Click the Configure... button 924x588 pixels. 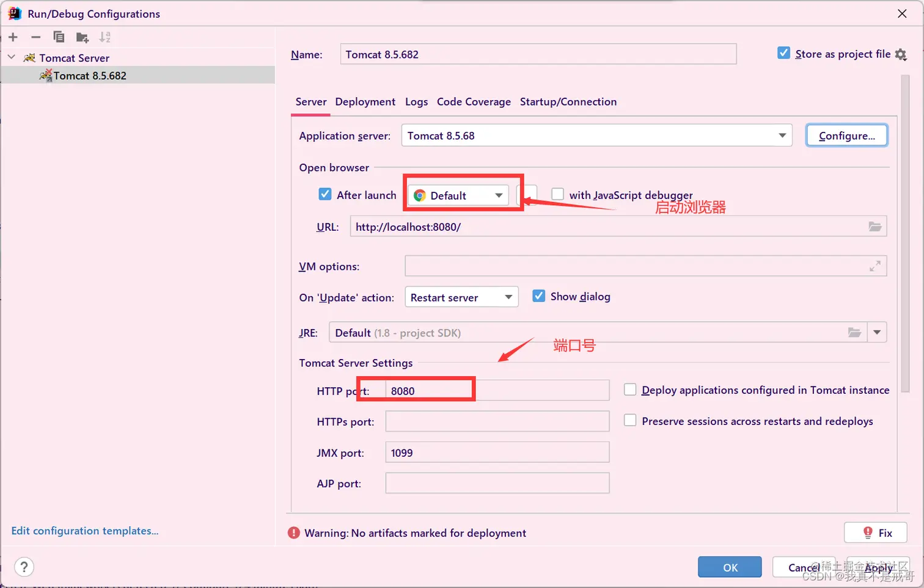point(847,136)
